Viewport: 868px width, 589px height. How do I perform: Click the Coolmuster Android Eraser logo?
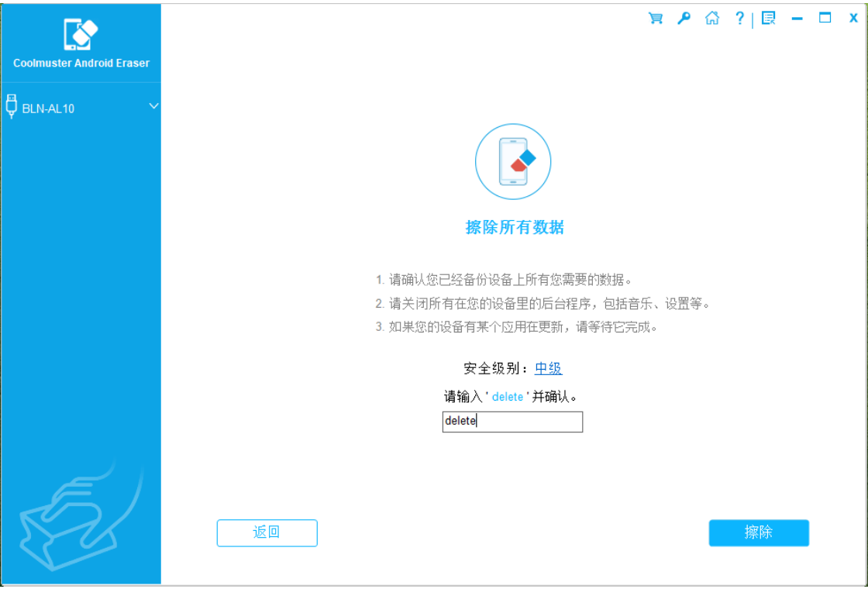click(81, 35)
